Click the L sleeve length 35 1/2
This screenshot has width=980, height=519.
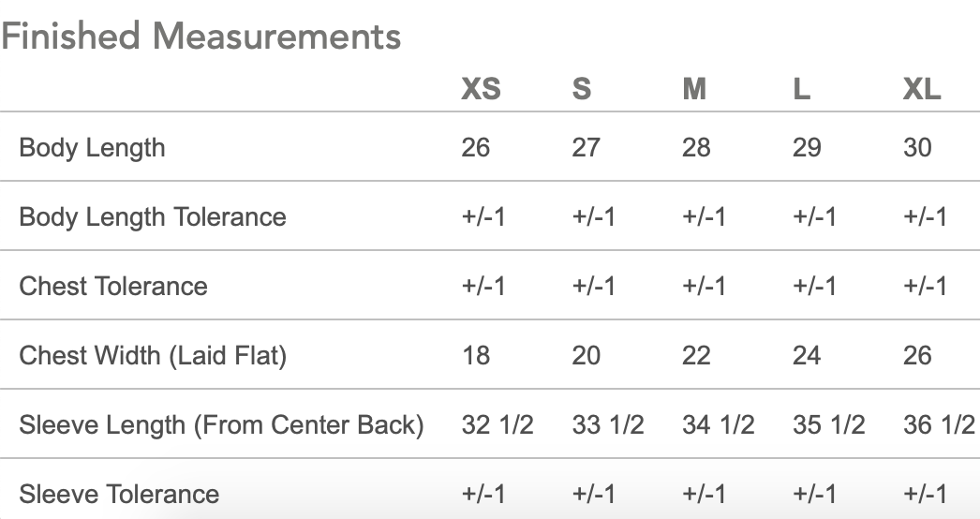828,424
